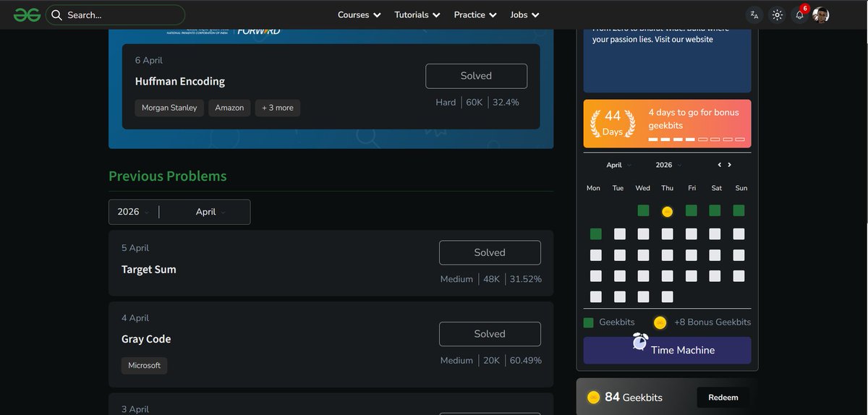Select the green Saturday April 4 square
The width and height of the screenshot is (868, 415).
pos(715,210)
